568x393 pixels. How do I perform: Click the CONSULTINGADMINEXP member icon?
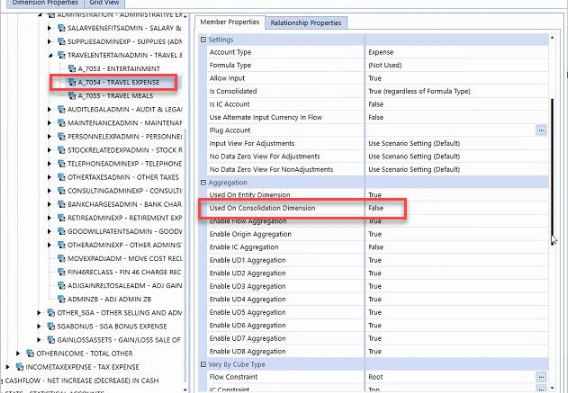pos(62,191)
